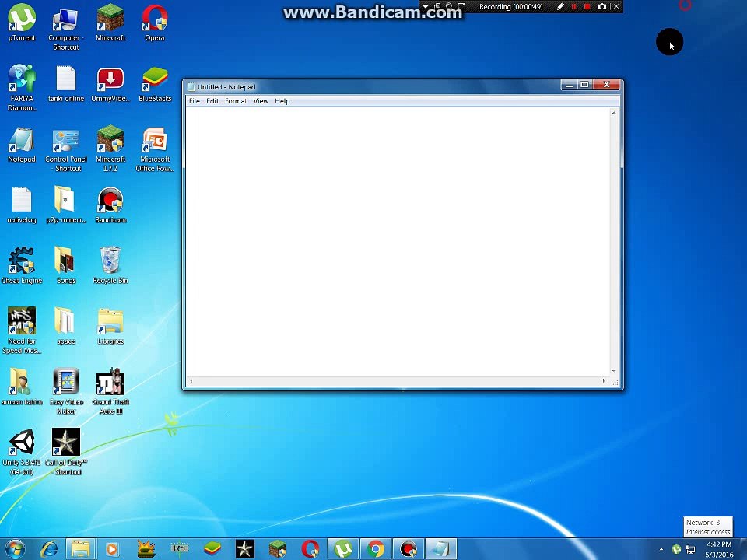Select the Call of Duty Shortcut icon
Image resolution: width=747 pixels, height=560 pixels.
pos(65,452)
